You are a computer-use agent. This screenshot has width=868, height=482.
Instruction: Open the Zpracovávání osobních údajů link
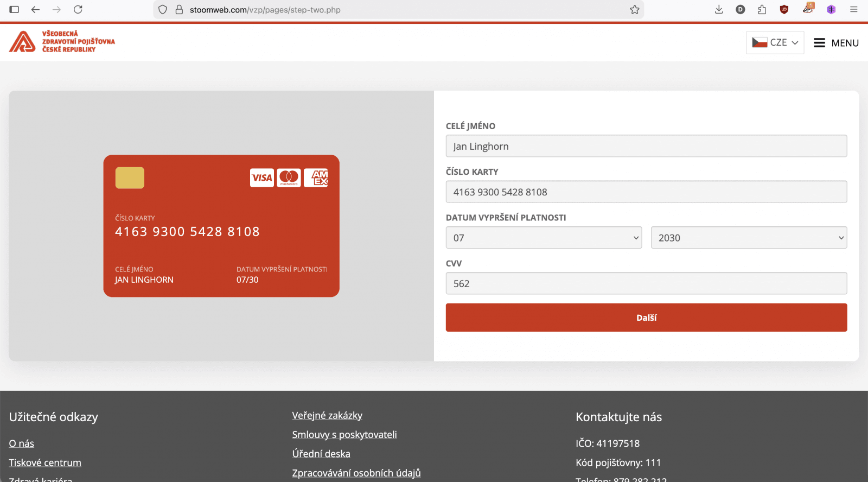(x=356, y=473)
